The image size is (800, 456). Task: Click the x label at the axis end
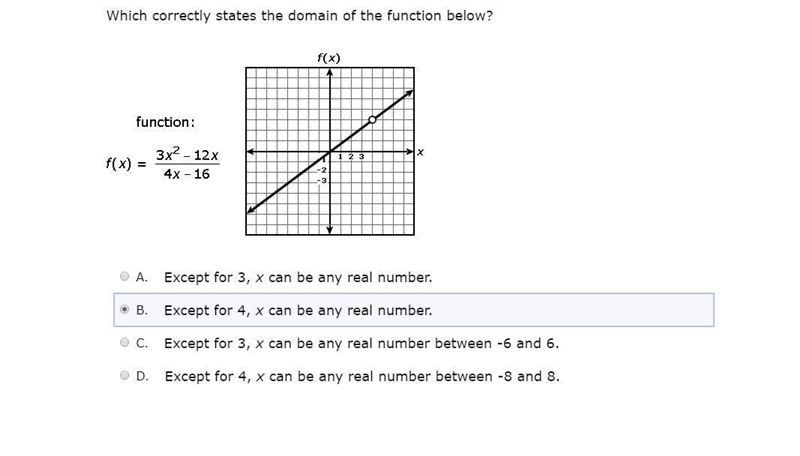(x=420, y=152)
